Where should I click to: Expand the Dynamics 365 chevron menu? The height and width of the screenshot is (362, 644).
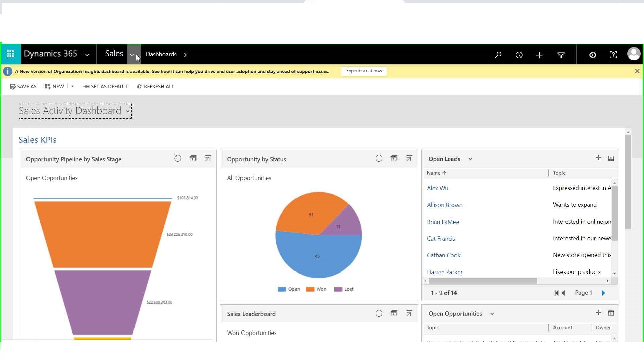click(87, 55)
